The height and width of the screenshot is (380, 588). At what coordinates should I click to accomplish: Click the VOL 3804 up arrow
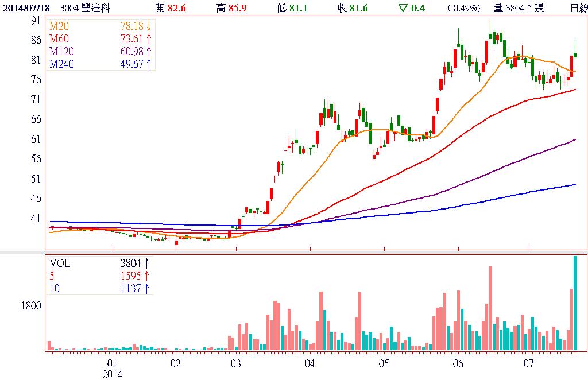click(146, 263)
